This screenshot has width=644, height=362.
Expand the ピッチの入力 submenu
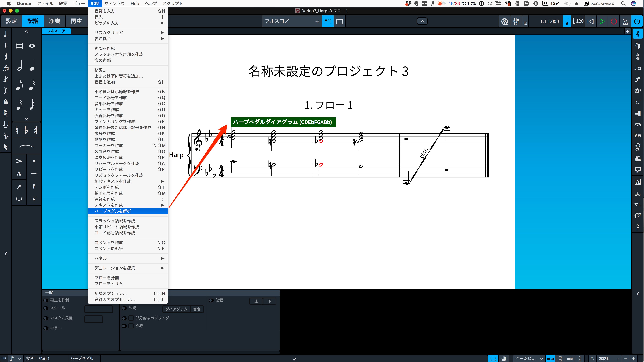click(x=128, y=23)
